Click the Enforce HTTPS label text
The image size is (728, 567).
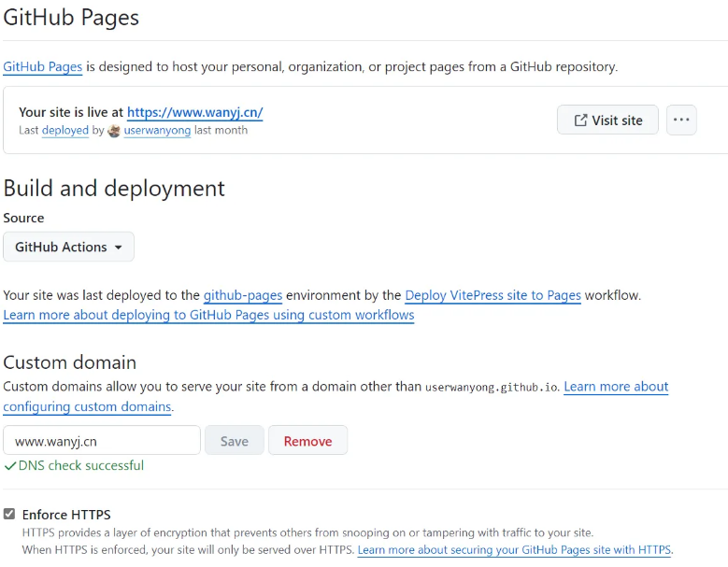tap(66, 514)
